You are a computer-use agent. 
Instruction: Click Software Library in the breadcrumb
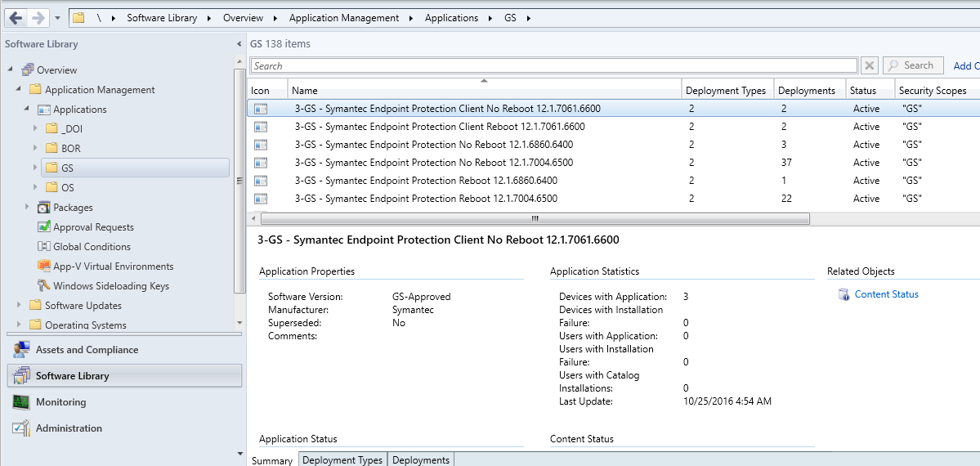[x=162, y=18]
